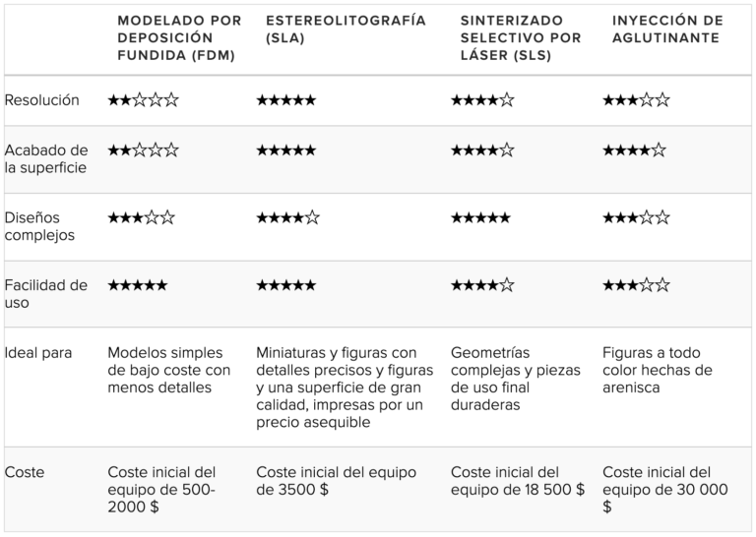Click the Acabado de la superficie label
This screenshot has height=537, width=756.
coord(46,159)
